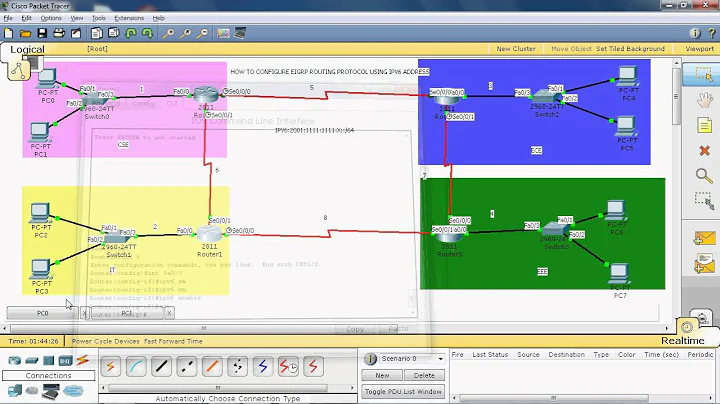Choose the Resize Shape tool
Image resolution: width=720 pixels, height=404 pixels.
(704, 201)
